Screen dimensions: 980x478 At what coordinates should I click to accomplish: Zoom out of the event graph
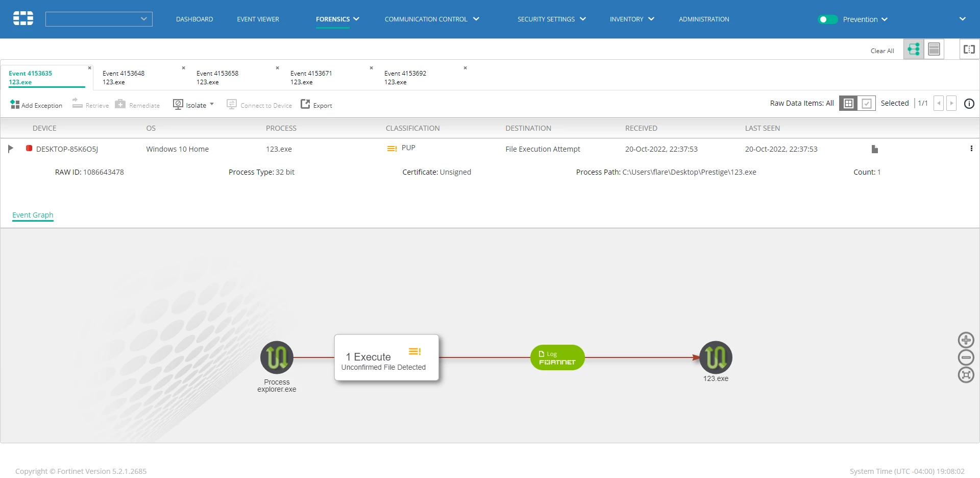tap(966, 357)
